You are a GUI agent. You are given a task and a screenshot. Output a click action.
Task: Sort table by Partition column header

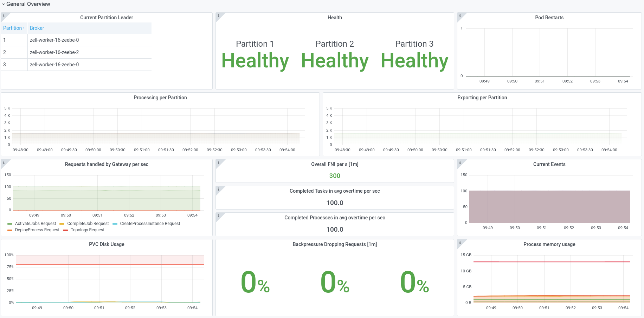[x=14, y=28]
